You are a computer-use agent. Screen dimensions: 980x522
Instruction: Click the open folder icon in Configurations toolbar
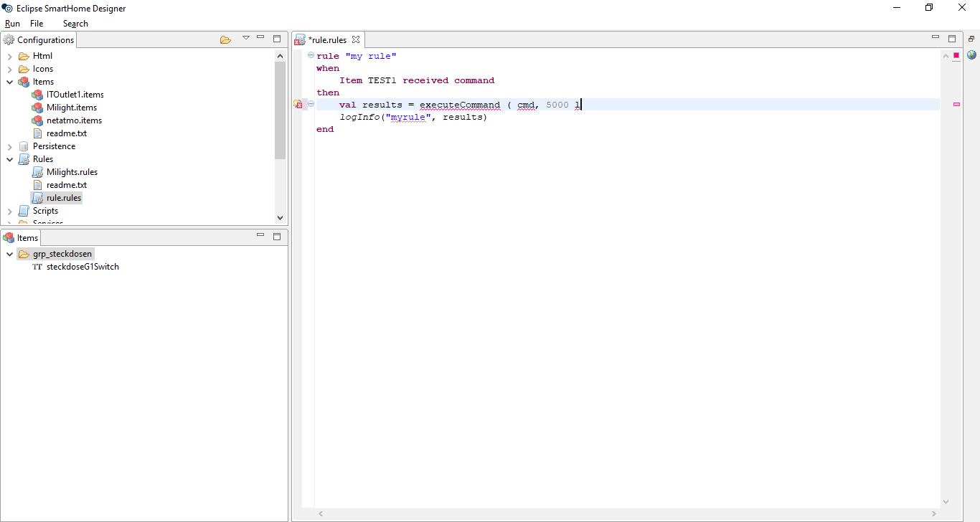(x=225, y=39)
